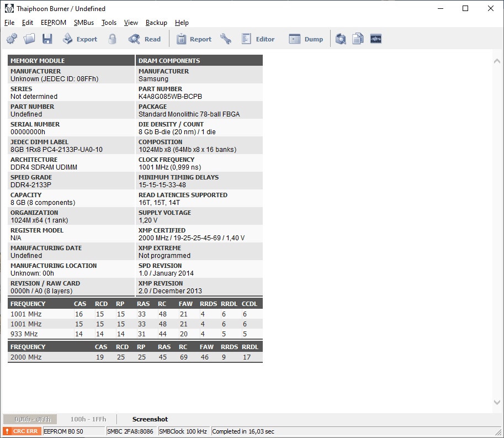Click the wrench tools icon

click(226, 39)
